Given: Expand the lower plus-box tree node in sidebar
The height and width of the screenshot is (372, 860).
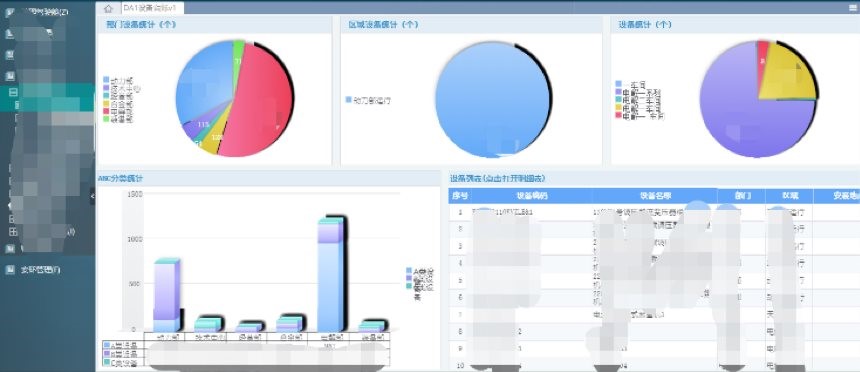Looking at the screenshot, I should [x=12, y=232].
